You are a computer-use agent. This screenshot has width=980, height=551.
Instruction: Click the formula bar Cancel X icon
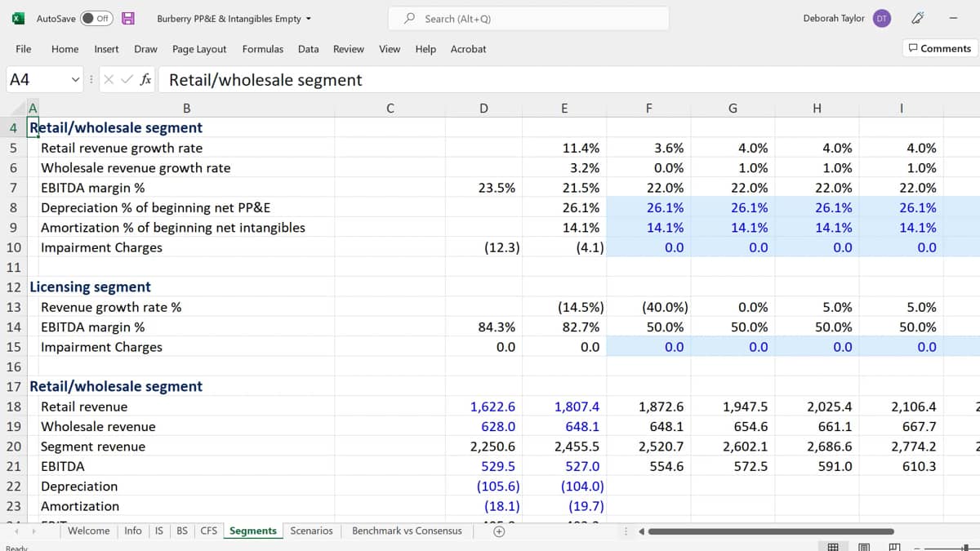coord(109,80)
